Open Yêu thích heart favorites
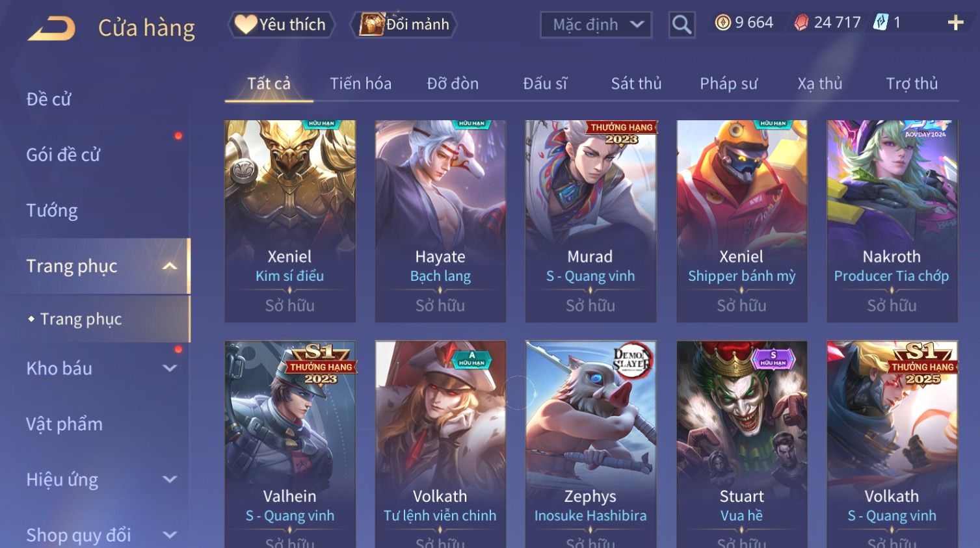The height and width of the screenshot is (548, 980). (281, 25)
